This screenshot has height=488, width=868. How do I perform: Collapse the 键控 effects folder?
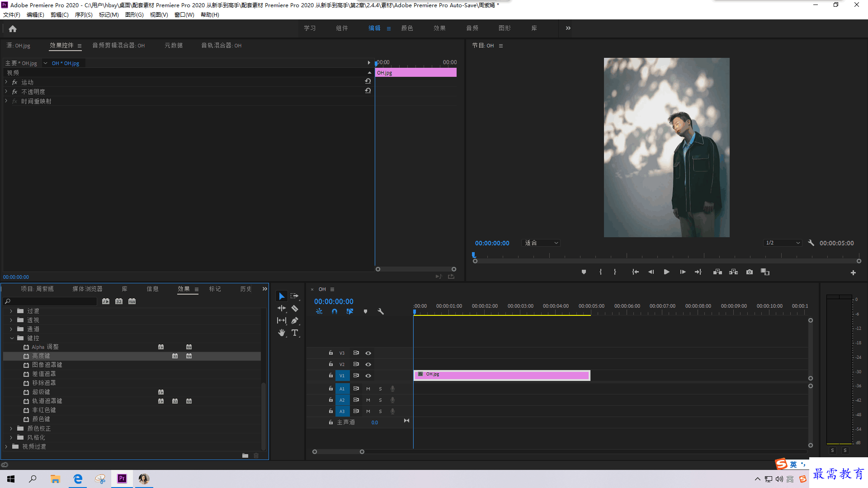coord(11,338)
